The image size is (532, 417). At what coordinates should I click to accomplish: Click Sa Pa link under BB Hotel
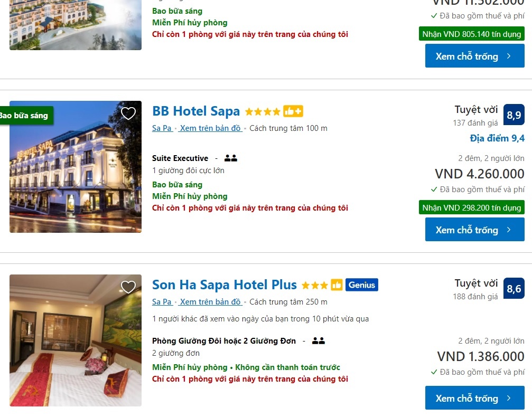[162, 128]
